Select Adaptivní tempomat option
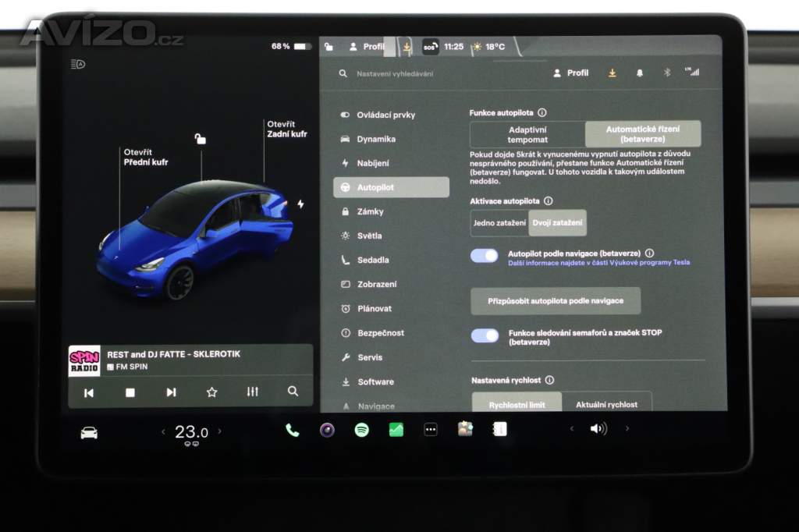The height and width of the screenshot is (532, 799). (x=527, y=134)
